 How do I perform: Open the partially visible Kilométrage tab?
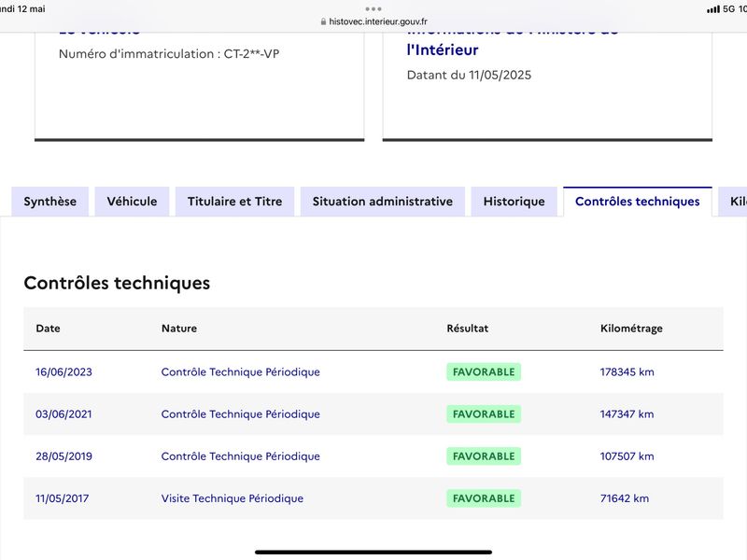pos(733,202)
